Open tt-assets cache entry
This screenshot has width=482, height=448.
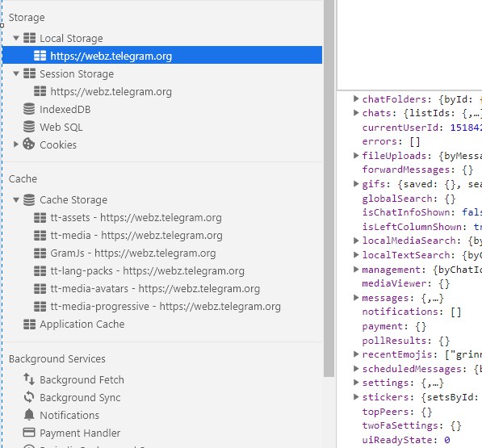(x=136, y=218)
